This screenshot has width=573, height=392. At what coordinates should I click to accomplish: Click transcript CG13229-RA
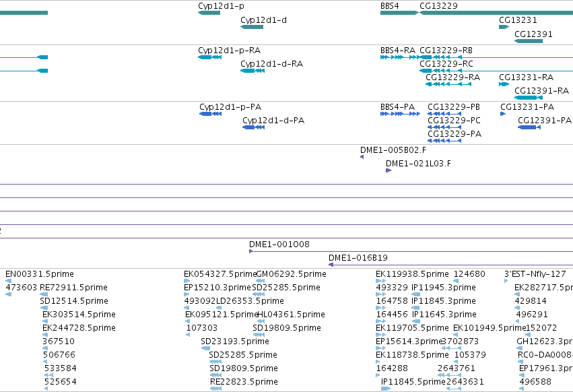click(448, 84)
